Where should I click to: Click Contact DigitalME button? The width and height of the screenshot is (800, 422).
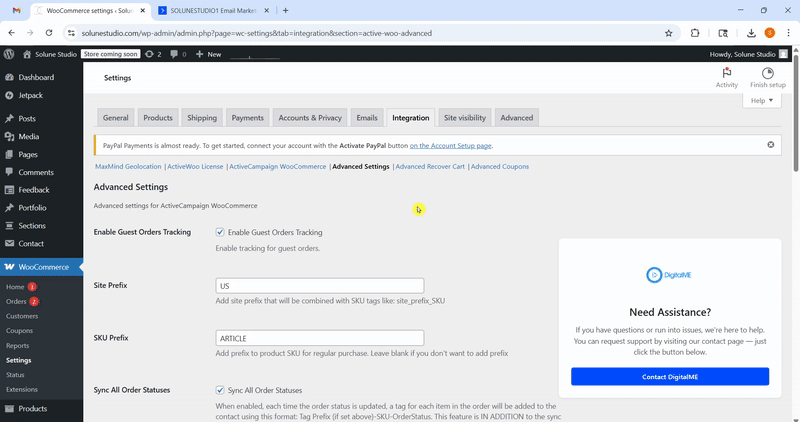[x=670, y=377]
